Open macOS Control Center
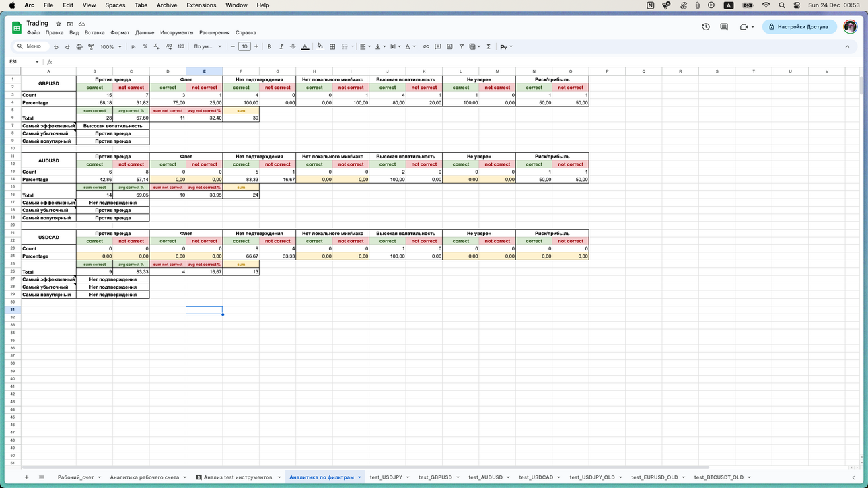This screenshot has height=488, width=868. tap(797, 5)
